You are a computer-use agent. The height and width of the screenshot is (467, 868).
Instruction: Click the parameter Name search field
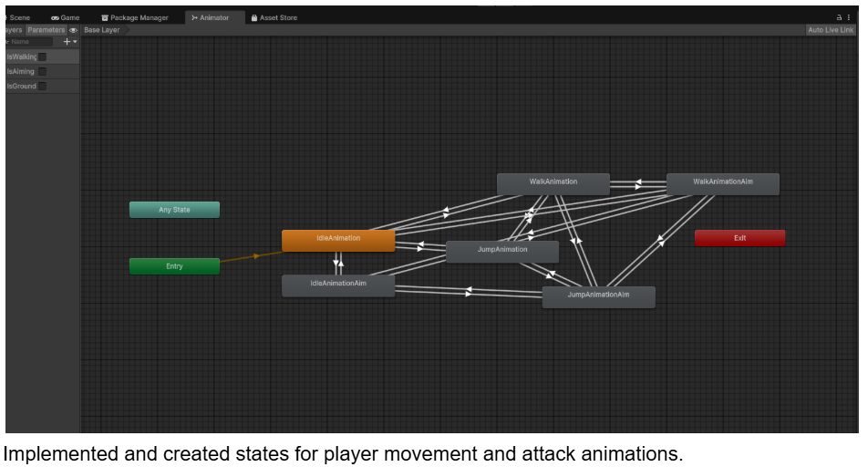point(30,42)
